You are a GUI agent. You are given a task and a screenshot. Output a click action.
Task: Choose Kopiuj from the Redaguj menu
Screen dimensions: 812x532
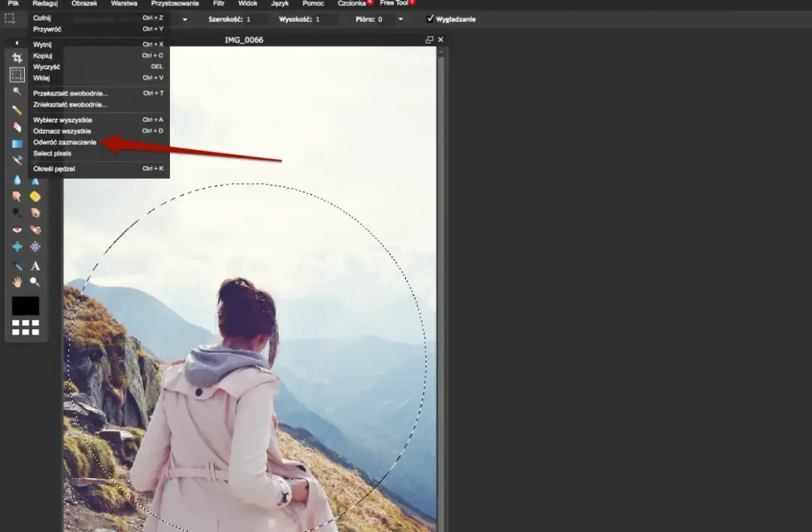click(42, 56)
